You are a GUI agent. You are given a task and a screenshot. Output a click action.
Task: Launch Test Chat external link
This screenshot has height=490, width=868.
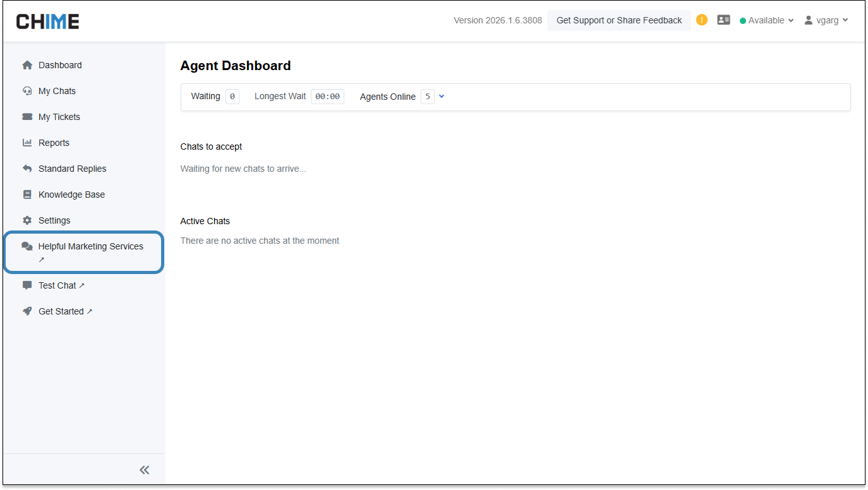coord(61,285)
